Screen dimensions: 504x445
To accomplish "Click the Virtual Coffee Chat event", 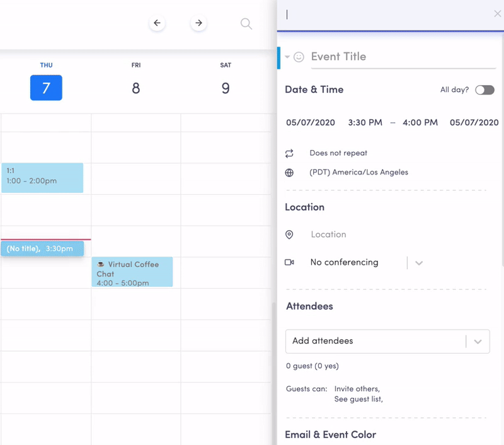I will point(132,272).
